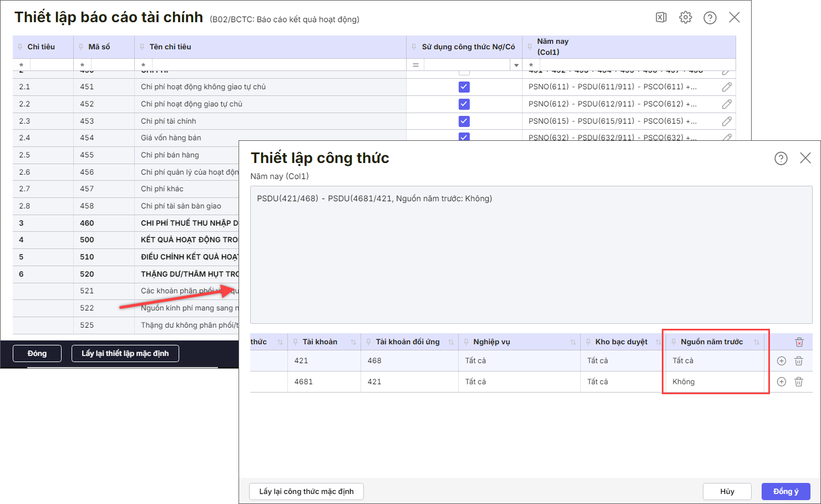Viewport: 821px width, 504px height.
Task: Delete the account 421 formula line
Action: pos(799,361)
